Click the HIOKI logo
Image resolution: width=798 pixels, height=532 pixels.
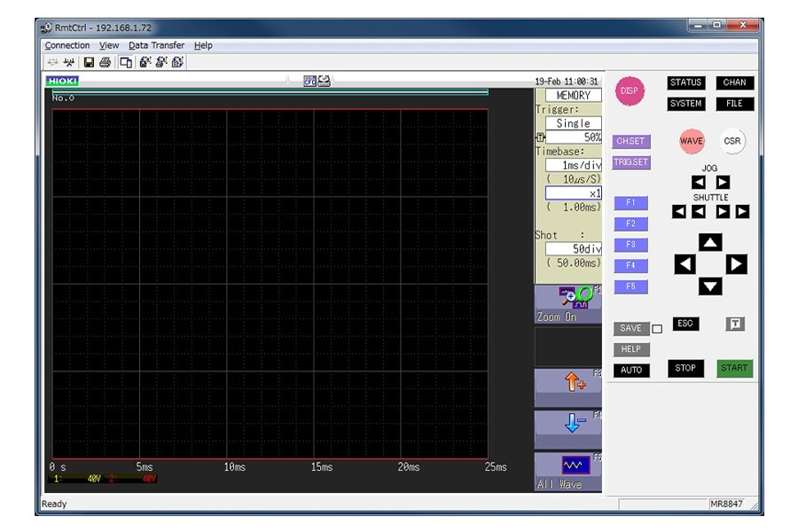point(62,81)
